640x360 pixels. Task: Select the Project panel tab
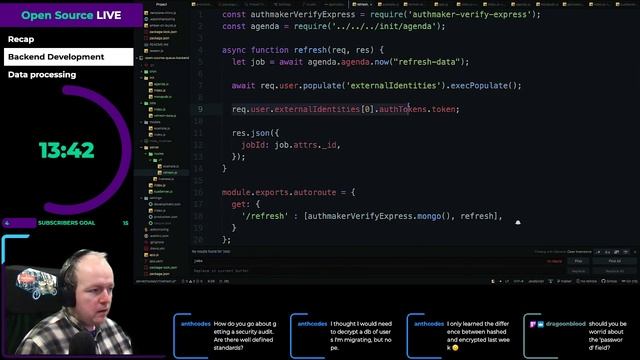pos(162,4)
